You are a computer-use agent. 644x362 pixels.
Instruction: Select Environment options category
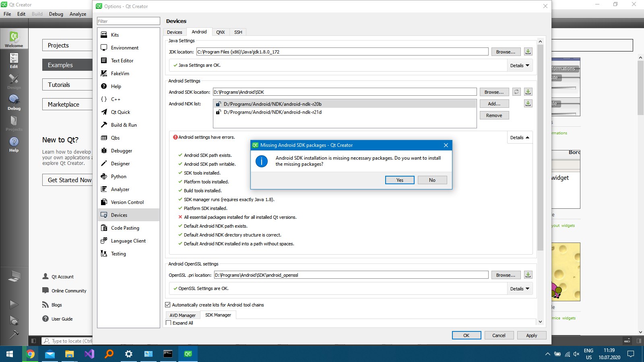(x=128, y=48)
